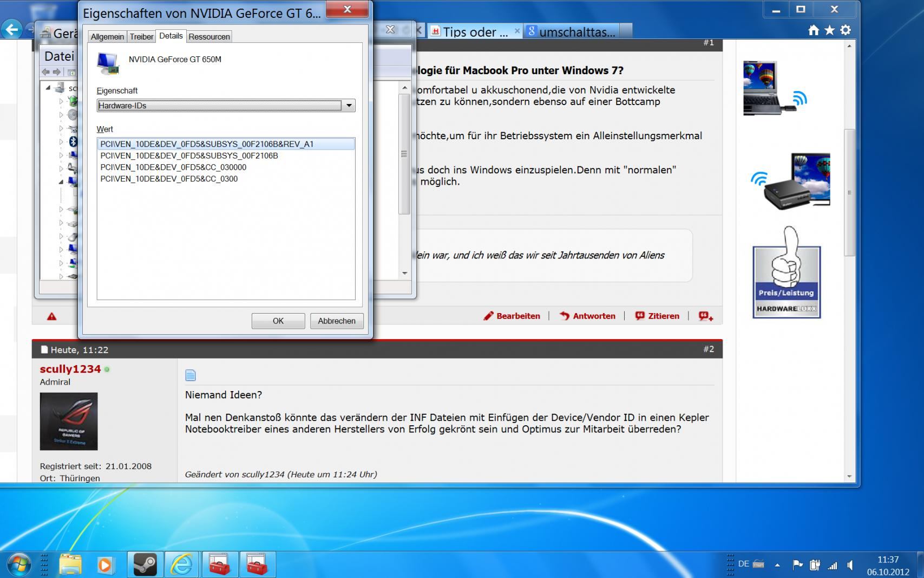Close the 'Tips oder ...' browser tab

click(x=517, y=31)
